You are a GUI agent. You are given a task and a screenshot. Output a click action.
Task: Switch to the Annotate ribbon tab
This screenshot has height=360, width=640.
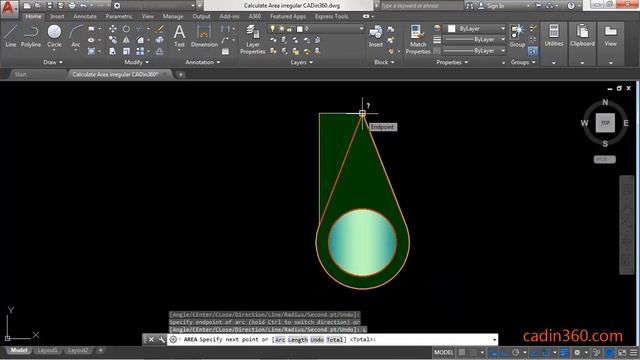tap(85, 16)
